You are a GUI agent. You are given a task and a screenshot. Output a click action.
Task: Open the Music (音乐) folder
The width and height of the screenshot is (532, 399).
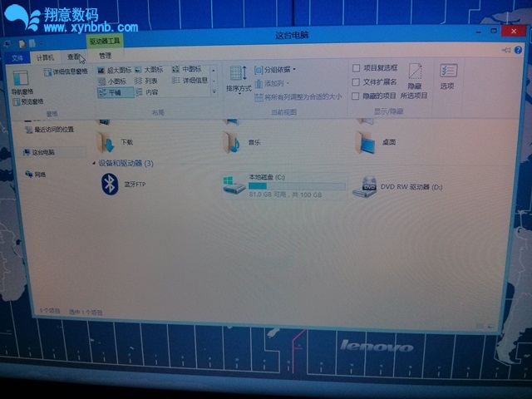(x=234, y=142)
